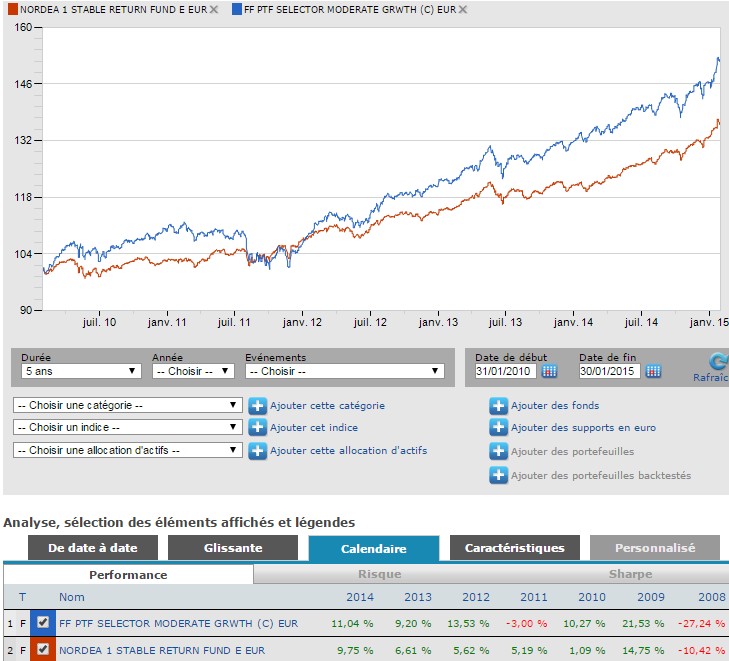Click the Ajouter des supports en euro link
The image size is (729, 661).
(x=583, y=428)
